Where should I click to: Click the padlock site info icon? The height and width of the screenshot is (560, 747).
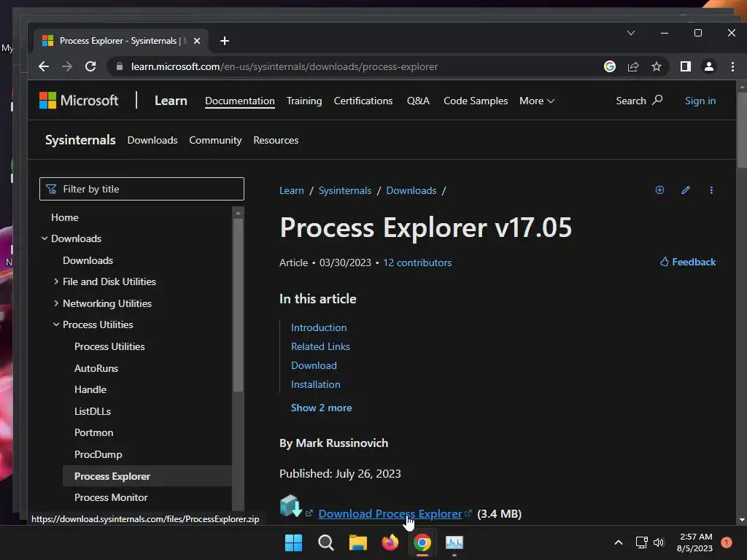point(120,66)
